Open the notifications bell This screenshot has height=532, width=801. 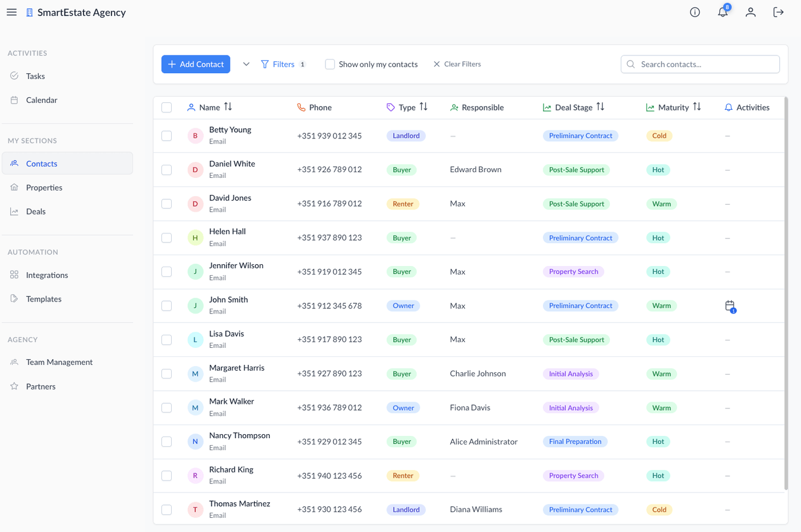[x=723, y=12]
